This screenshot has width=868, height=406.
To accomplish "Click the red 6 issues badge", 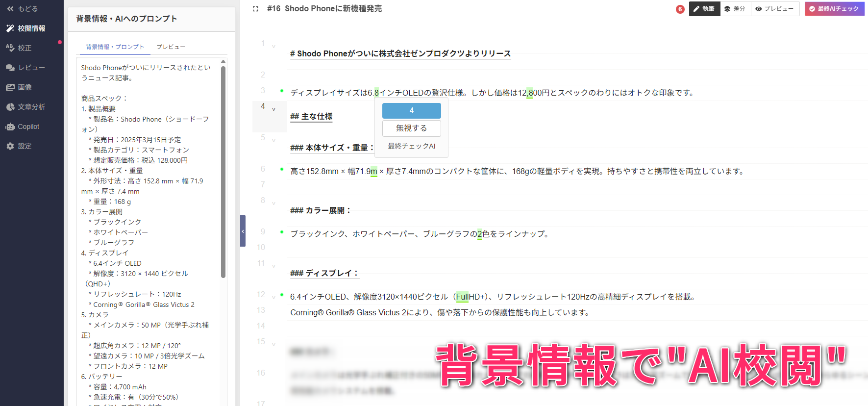I will coord(680,9).
